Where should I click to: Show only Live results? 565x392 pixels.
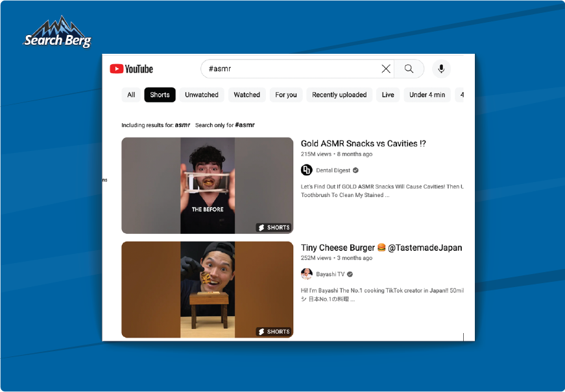pos(388,95)
